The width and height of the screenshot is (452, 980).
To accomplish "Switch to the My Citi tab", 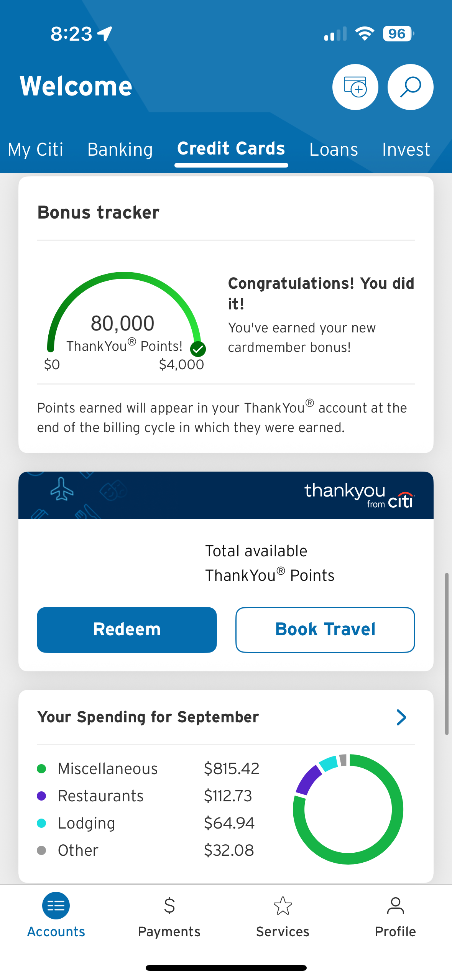I will click(x=36, y=149).
